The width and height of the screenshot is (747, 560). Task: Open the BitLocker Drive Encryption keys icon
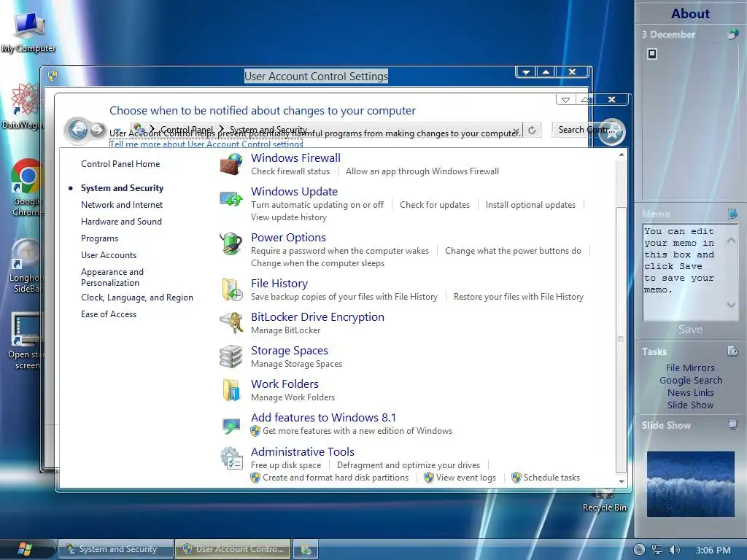[x=231, y=323]
